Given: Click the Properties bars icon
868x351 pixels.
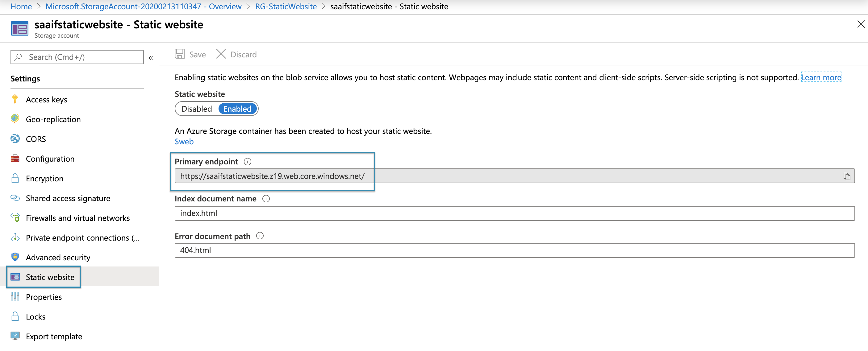Looking at the screenshot, I should coord(15,296).
